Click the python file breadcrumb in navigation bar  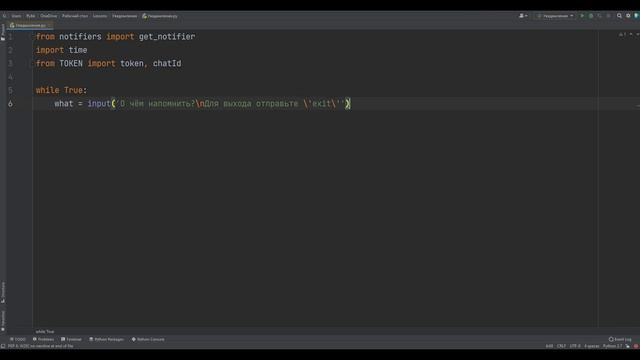(160, 16)
